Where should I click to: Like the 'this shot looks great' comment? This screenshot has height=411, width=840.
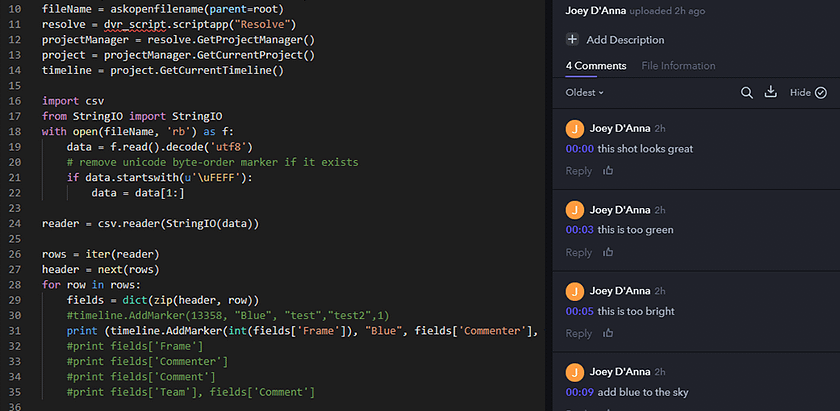pos(608,171)
